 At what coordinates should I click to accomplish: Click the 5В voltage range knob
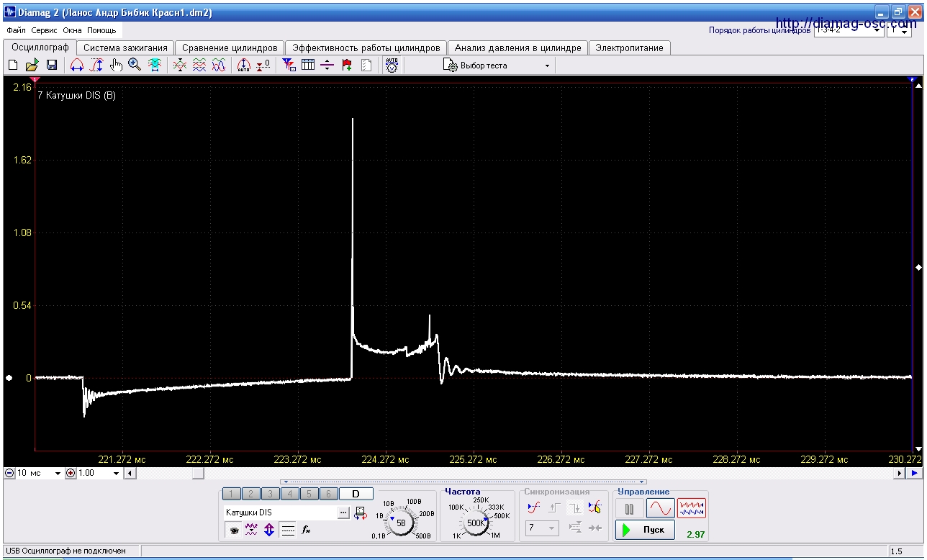coord(402,523)
